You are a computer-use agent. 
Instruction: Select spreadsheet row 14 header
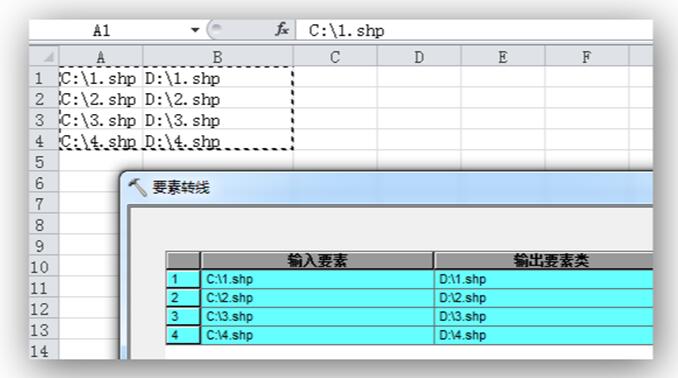(x=44, y=350)
